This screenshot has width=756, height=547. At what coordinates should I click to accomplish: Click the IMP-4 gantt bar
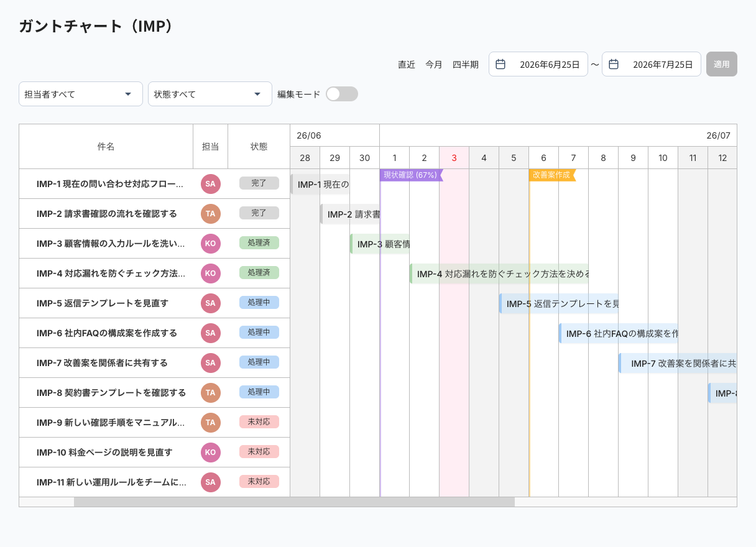pyautogui.click(x=499, y=273)
